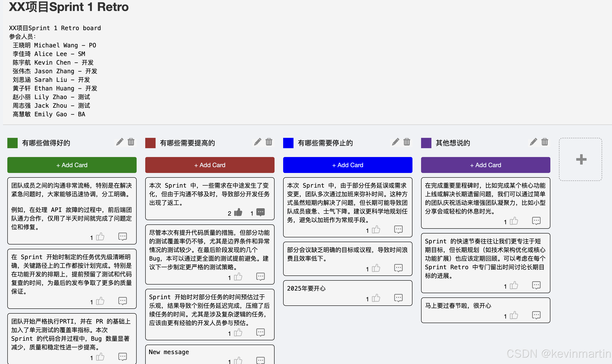Screen dimensions: 612x364
Task: Open the New message card text
Action: (169, 352)
